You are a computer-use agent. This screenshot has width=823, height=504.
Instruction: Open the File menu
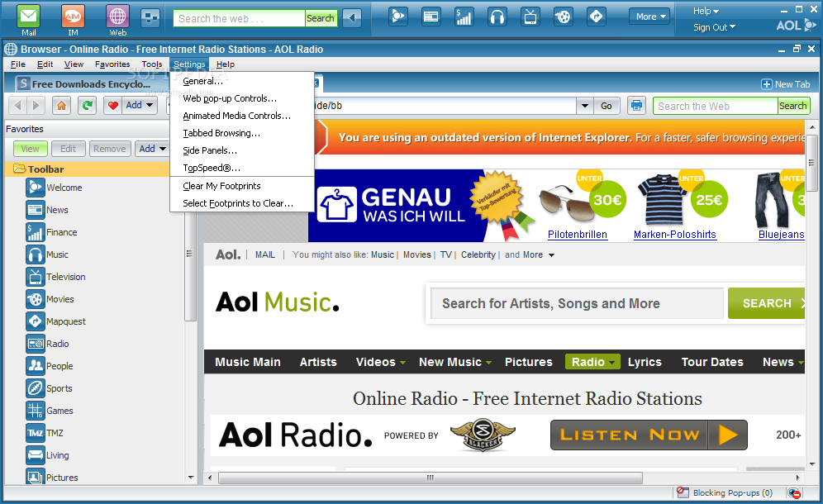[x=18, y=64]
